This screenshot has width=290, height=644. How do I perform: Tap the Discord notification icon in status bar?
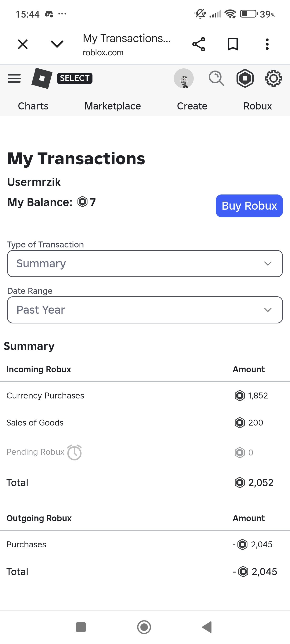click(x=49, y=14)
